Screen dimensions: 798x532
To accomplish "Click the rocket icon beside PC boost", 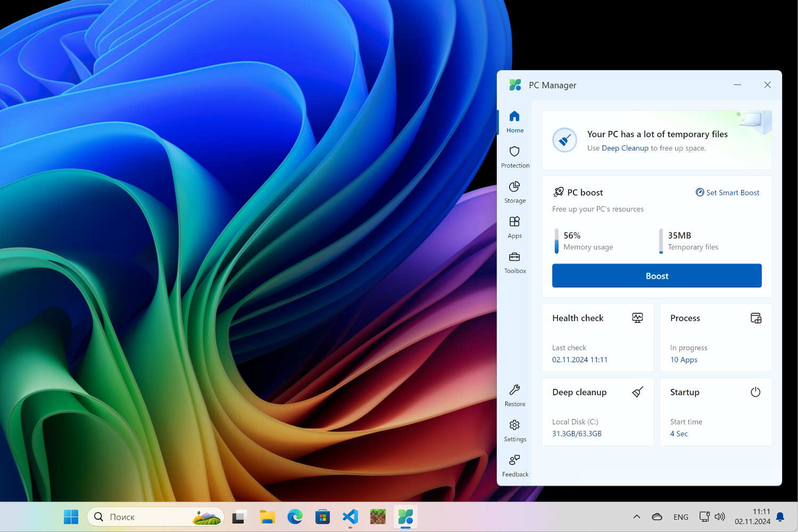I will point(558,192).
